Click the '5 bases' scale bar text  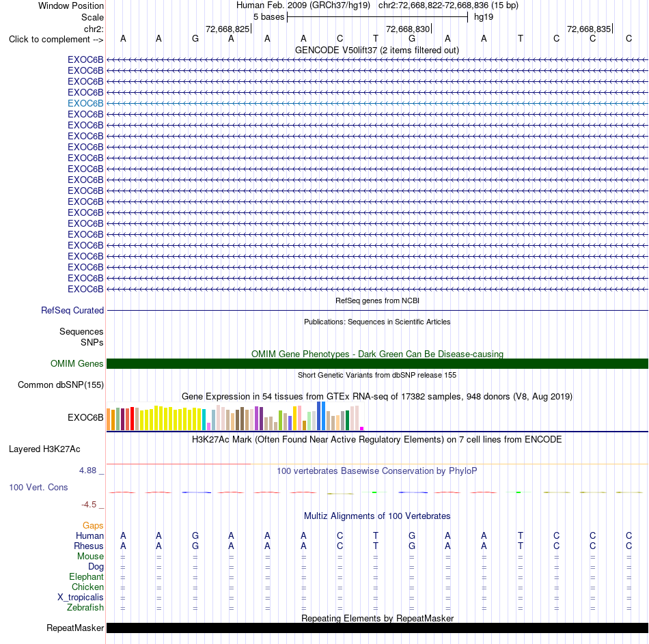coord(268,17)
